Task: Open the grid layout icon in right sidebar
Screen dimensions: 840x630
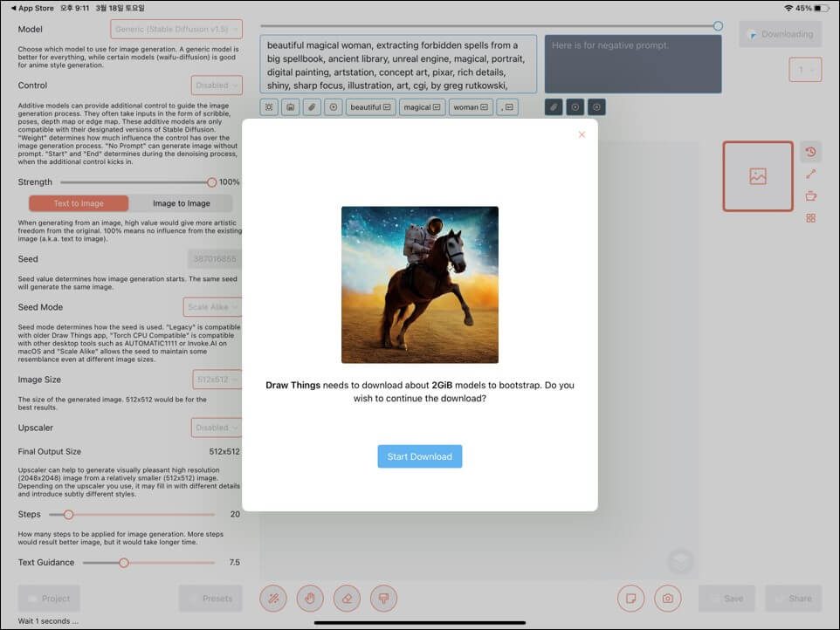Action: (x=810, y=218)
